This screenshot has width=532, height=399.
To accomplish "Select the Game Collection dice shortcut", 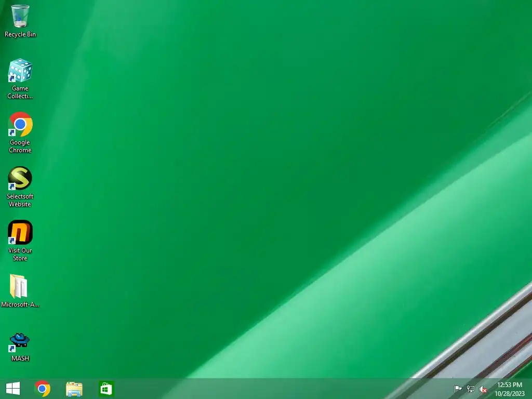I will [x=20, y=70].
